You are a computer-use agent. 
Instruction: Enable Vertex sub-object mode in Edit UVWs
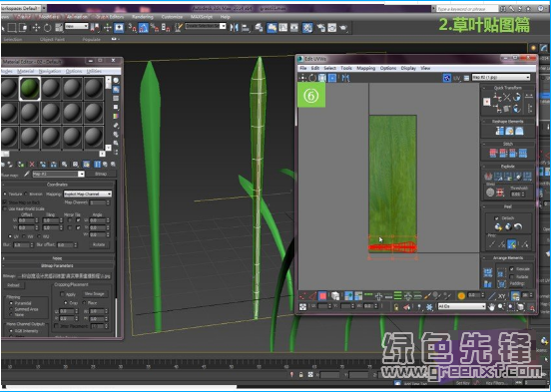tap(302, 296)
